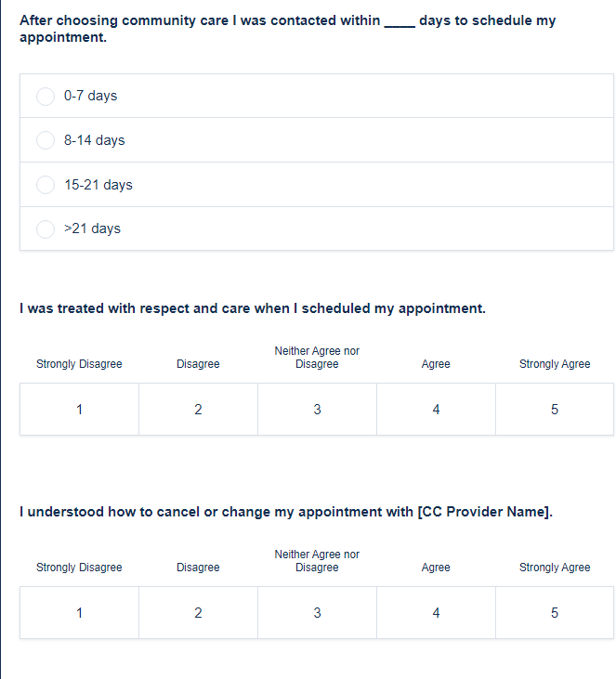
Task: Click Disagree label in cancel appointment question
Action: 198,568
